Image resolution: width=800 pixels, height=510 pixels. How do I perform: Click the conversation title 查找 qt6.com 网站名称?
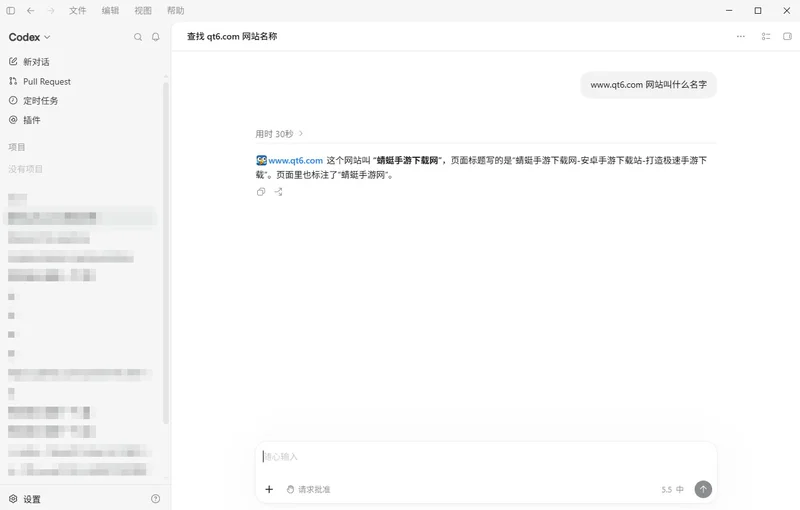tap(232, 36)
